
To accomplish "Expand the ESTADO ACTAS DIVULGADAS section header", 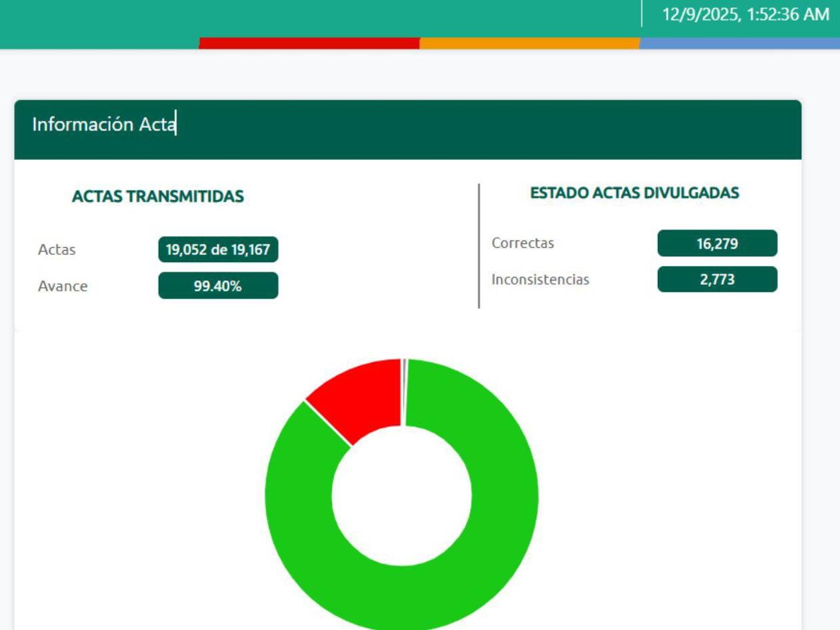I will click(634, 193).
